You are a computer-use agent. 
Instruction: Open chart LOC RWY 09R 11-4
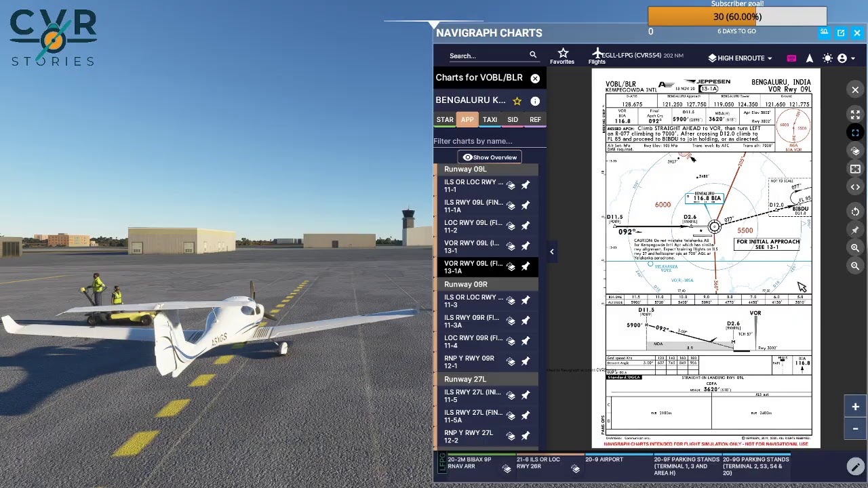click(x=473, y=342)
